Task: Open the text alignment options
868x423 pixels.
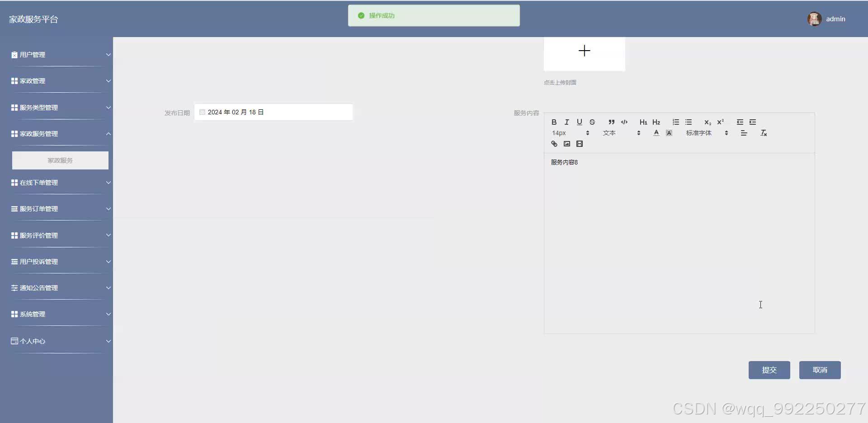Action: tap(744, 133)
